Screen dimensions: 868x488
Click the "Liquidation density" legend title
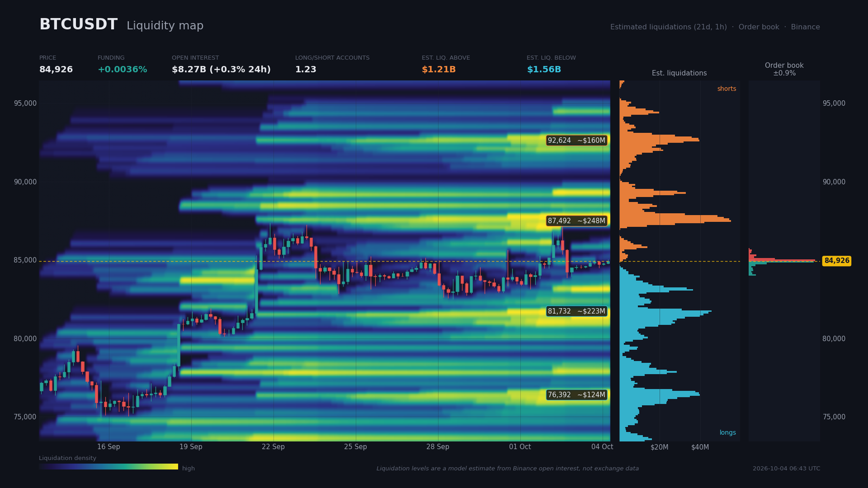coord(68,458)
